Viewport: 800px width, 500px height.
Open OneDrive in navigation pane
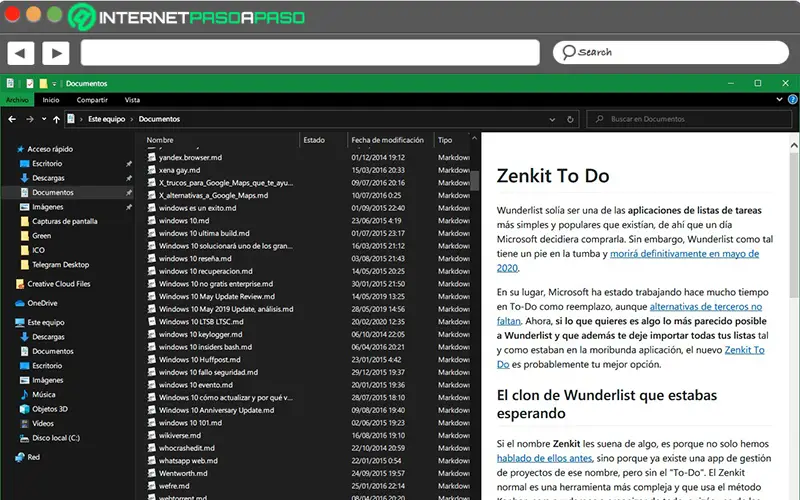[x=42, y=303]
